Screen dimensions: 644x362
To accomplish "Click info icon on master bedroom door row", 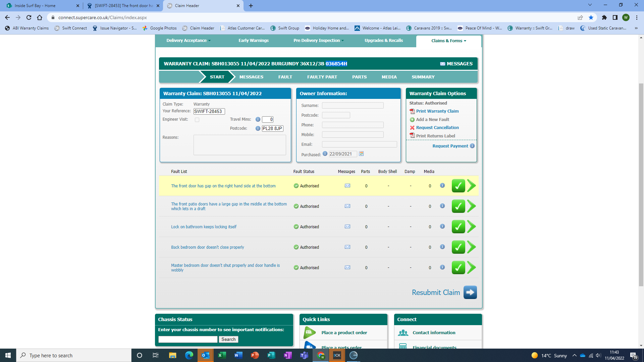I will coord(442,267).
